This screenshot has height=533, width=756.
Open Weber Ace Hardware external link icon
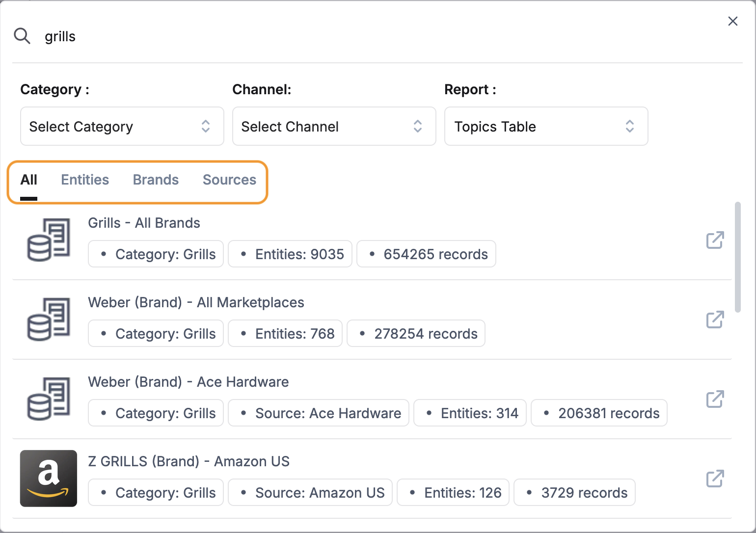pyautogui.click(x=715, y=399)
